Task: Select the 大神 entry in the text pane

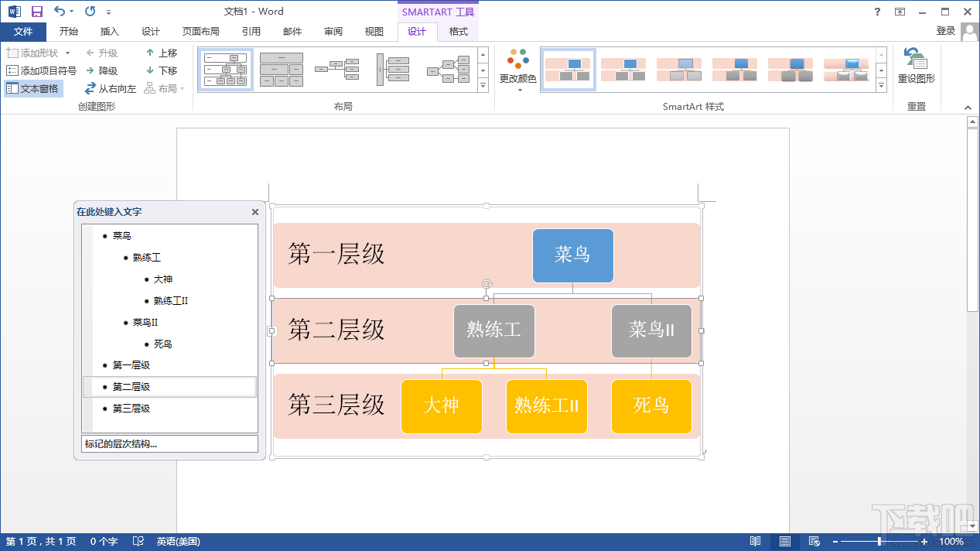Action: 163,279
